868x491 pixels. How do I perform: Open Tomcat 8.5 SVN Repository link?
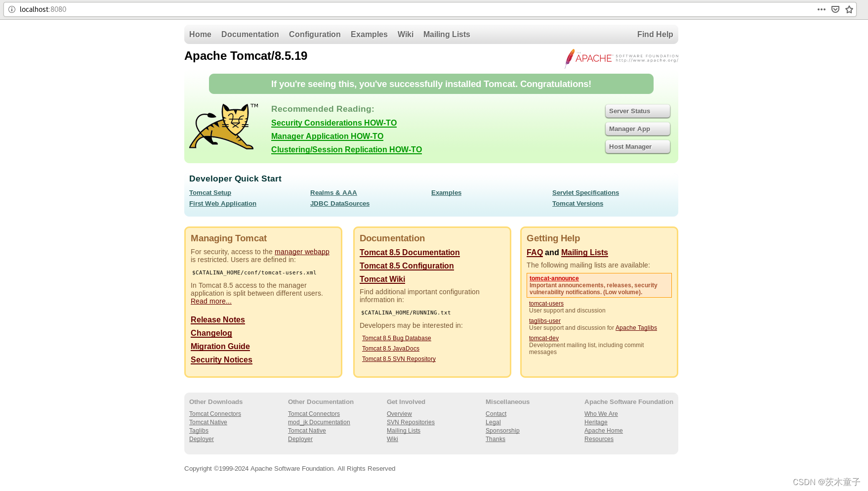tap(399, 359)
